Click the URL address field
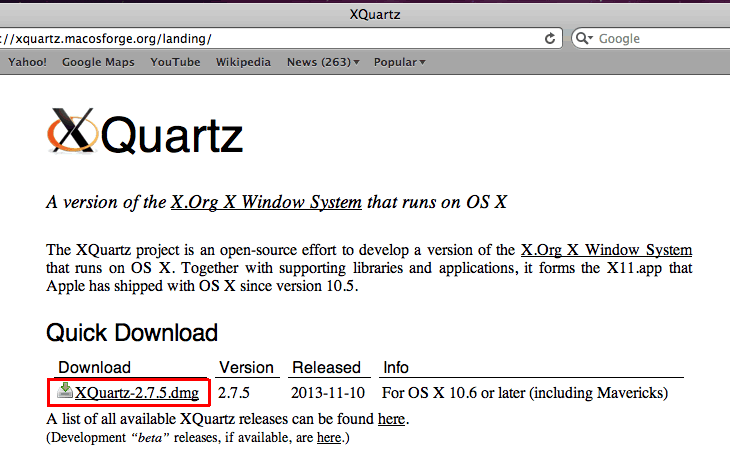This screenshot has width=730, height=462. [279, 39]
